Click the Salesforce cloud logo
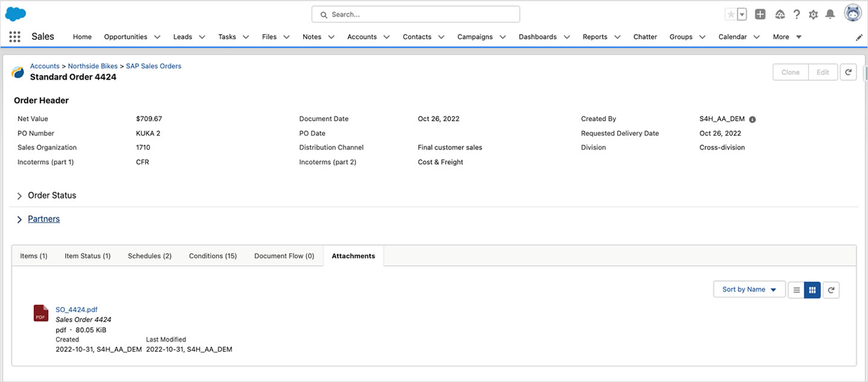Image resolution: width=868 pixels, height=382 pixels. [15, 14]
